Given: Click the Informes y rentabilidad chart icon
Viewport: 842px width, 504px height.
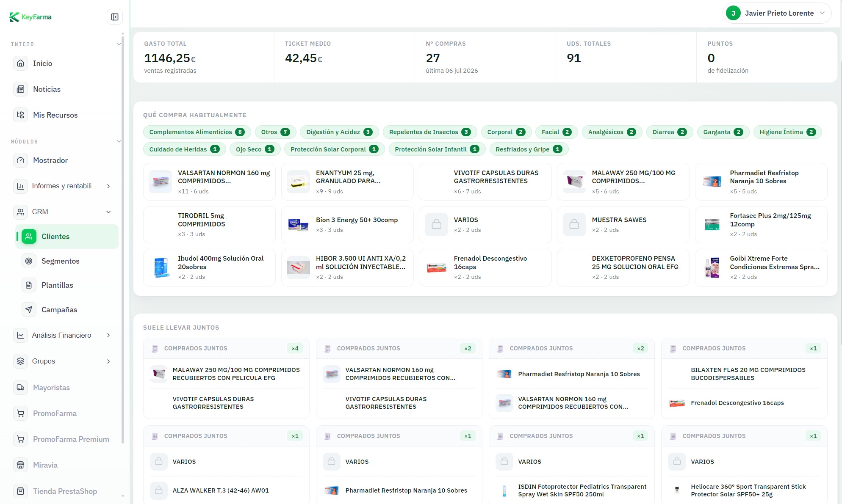Looking at the screenshot, I should tap(20, 186).
